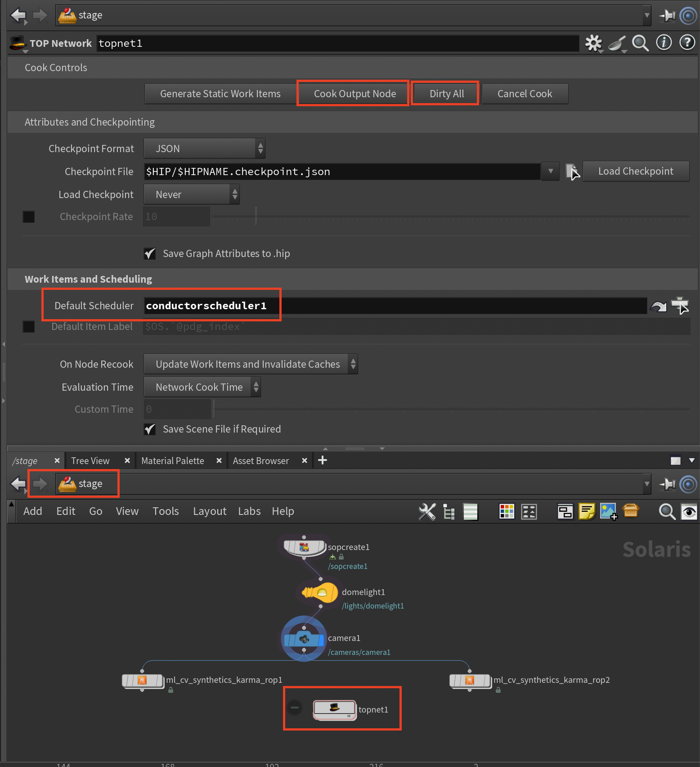Open node info with the 'i' icon
This screenshot has width=700, height=767.
[x=664, y=43]
